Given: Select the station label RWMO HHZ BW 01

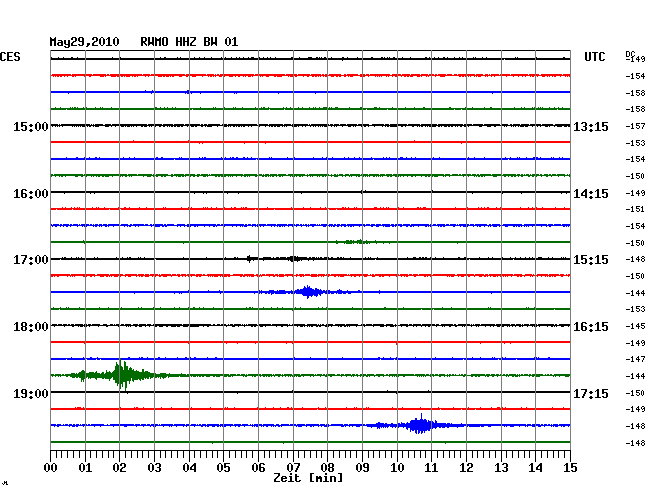Looking at the screenshot, I should 189,42.
